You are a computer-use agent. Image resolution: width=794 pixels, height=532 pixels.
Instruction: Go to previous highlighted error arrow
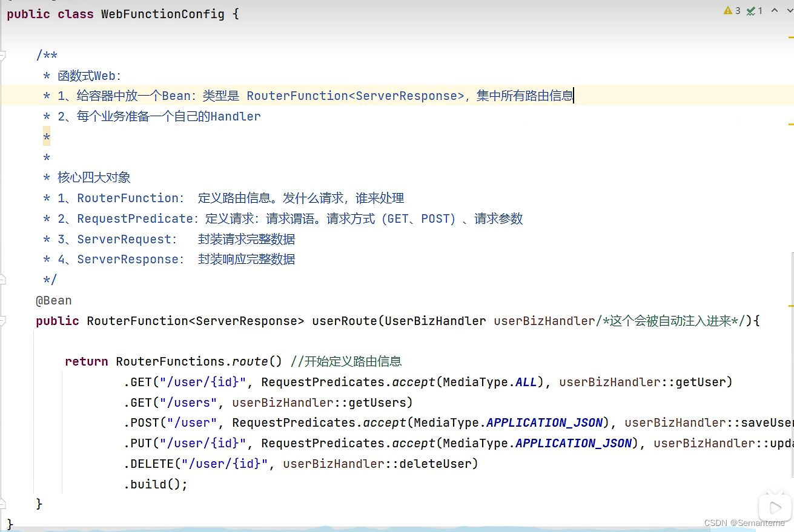774,11
